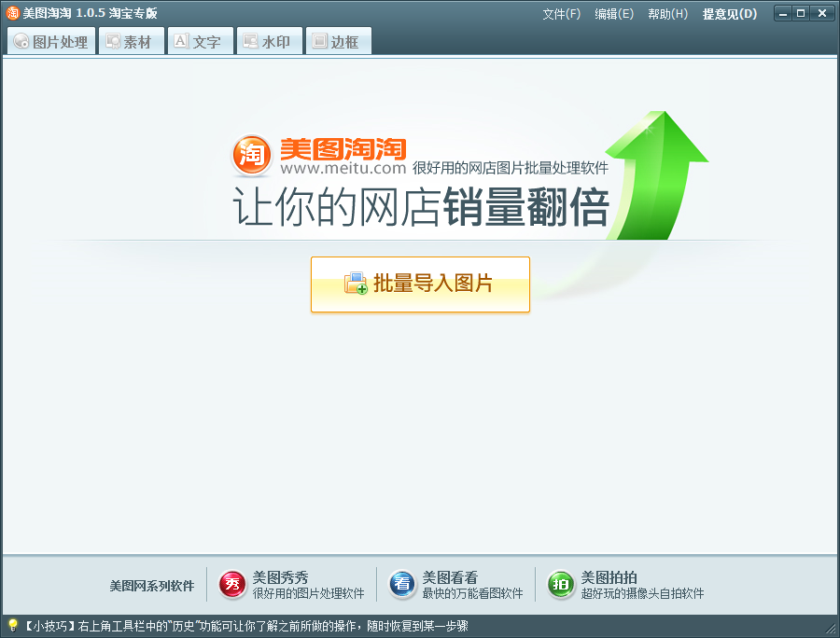
Task: Open the 编辑(E) menu
Action: [x=614, y=13]
